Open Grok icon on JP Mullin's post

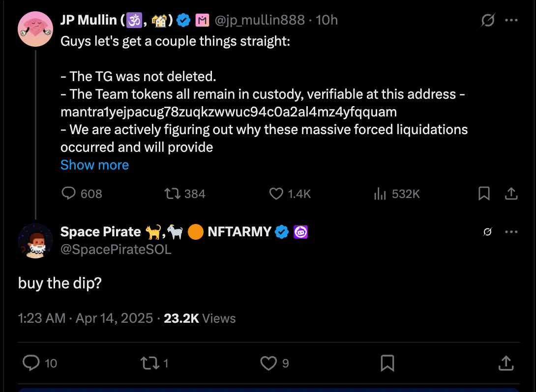[488, 21]
